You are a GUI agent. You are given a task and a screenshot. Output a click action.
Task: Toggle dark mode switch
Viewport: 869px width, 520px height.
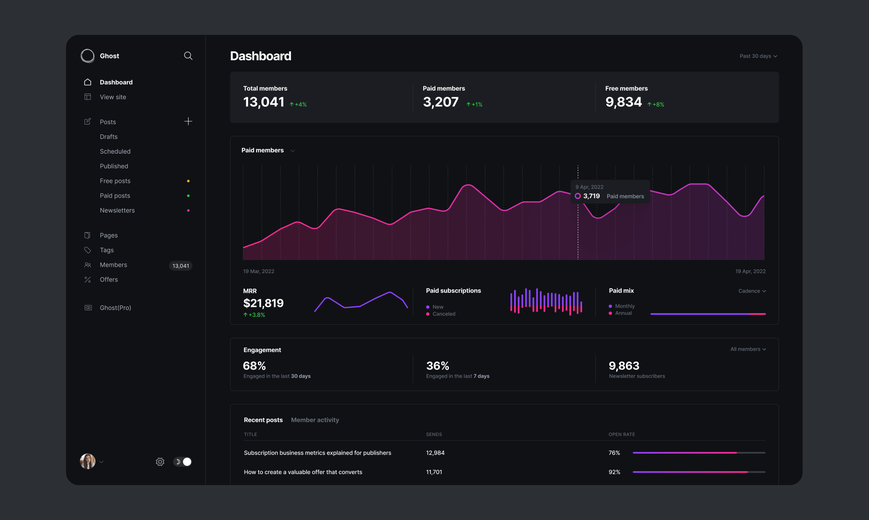(x=182, y=462)
